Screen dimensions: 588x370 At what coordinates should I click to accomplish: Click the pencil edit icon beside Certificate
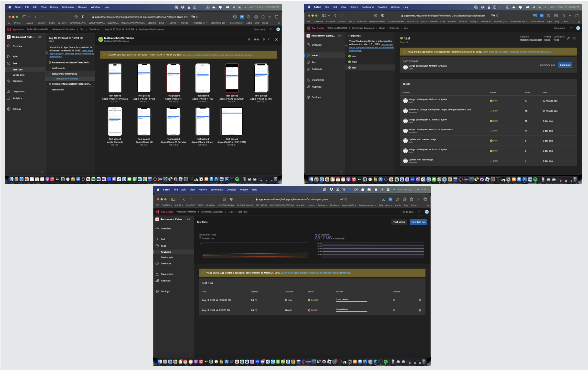tap(568, 38)
